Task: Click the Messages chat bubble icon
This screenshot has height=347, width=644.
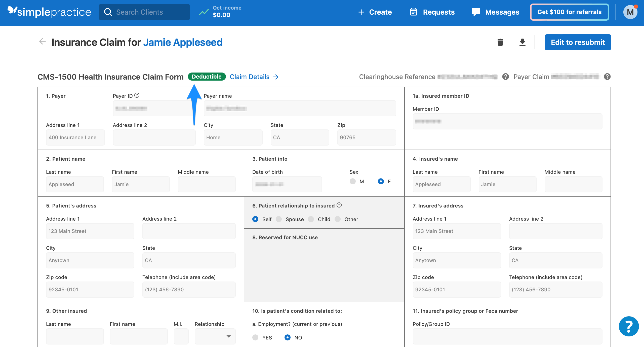Action: [476, 12]
